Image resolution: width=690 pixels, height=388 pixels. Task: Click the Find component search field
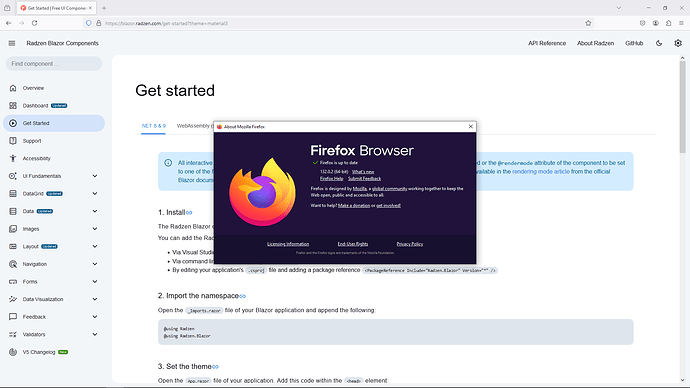click(54, 64)
